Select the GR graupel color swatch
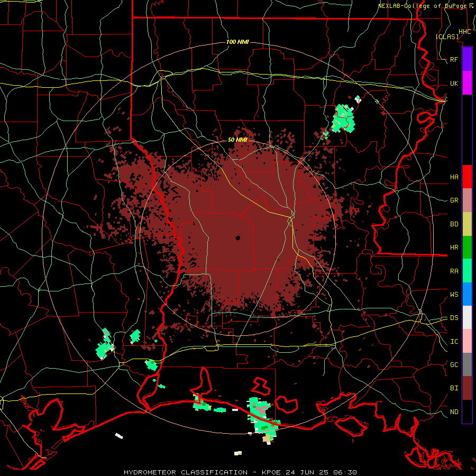476x476 pixels. (467, 200)
